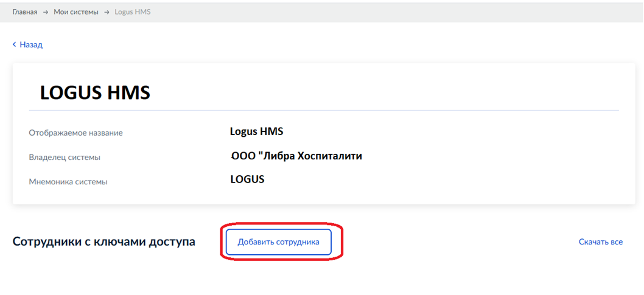The height and width of the screenshot is (295, 644).
Task: Select the owner value ООО "Либра Хоспиталити
Action: coord(296,156)
